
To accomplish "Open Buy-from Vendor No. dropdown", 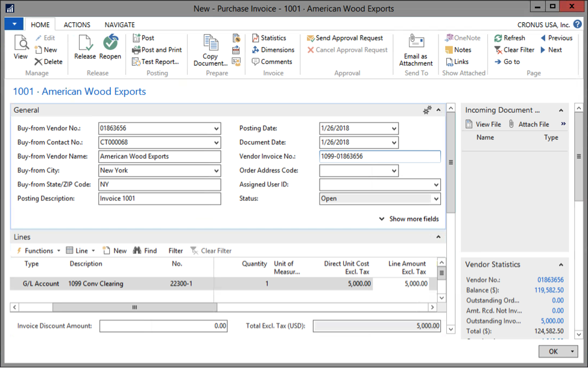I will (x=217, y=128).
